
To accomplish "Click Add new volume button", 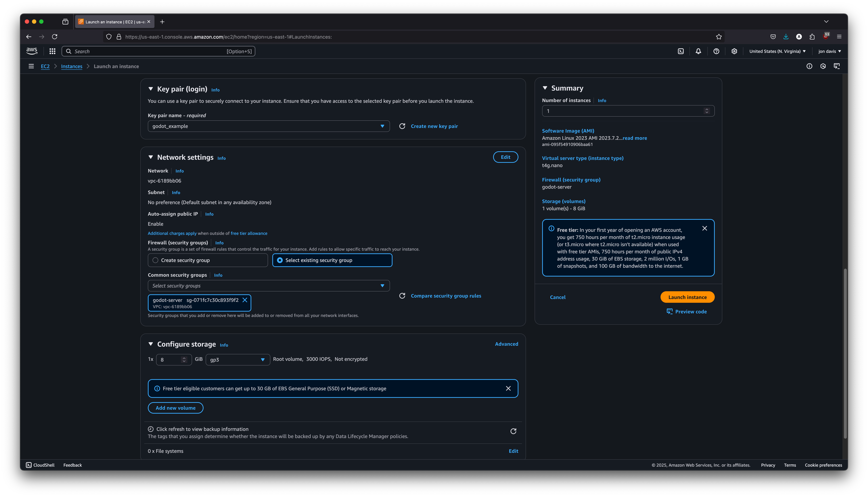I will point(175,408).
